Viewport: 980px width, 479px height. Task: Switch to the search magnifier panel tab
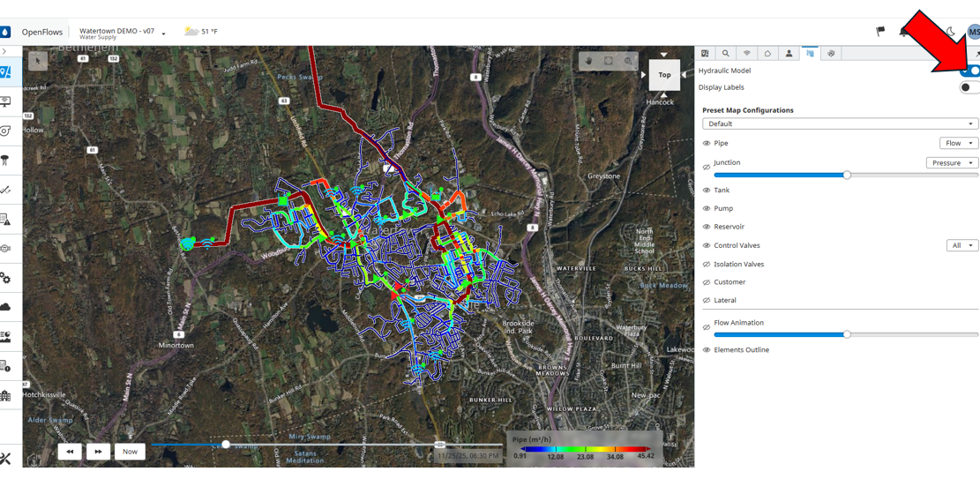pos(726,54)
